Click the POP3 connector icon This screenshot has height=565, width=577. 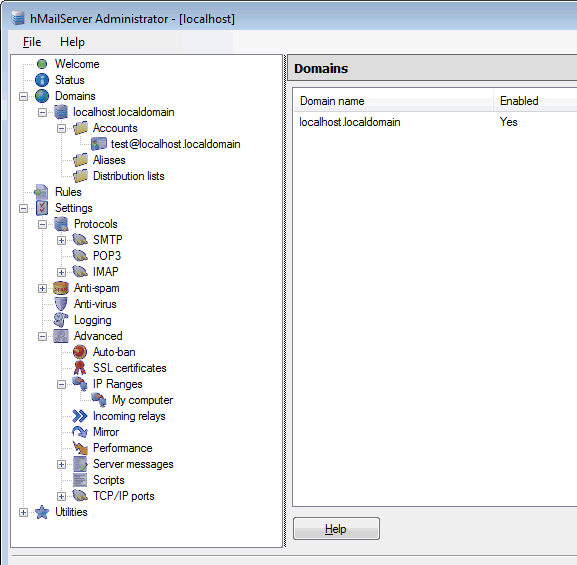coord(80,256)
